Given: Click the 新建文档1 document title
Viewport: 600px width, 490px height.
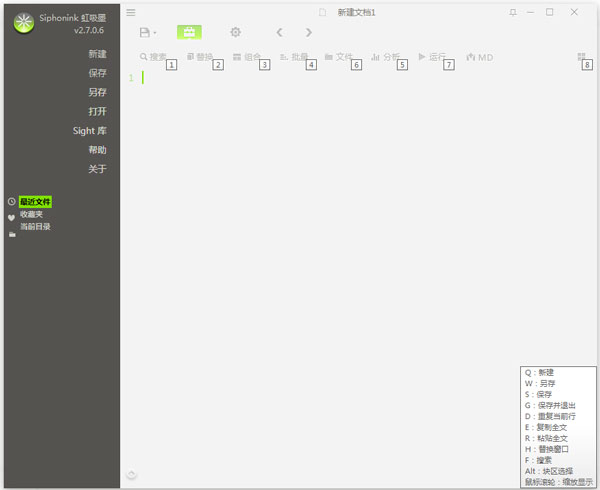Looking at the screenshot, I should (356, 13).
